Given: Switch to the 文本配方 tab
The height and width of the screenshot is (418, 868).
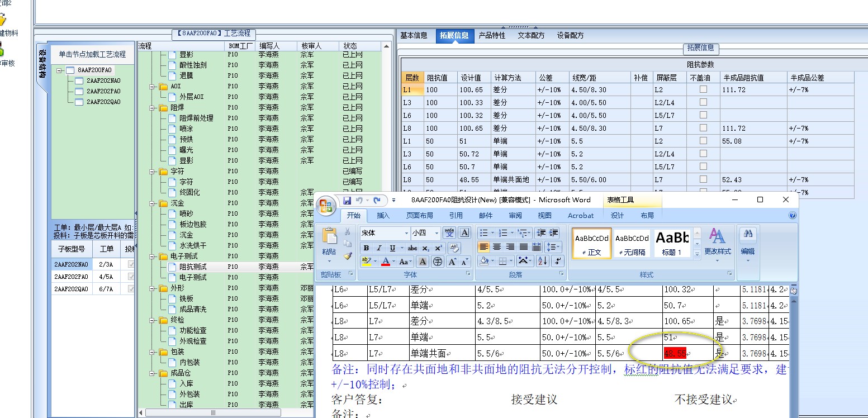Looking at the screenshot, I should [531, 35].
